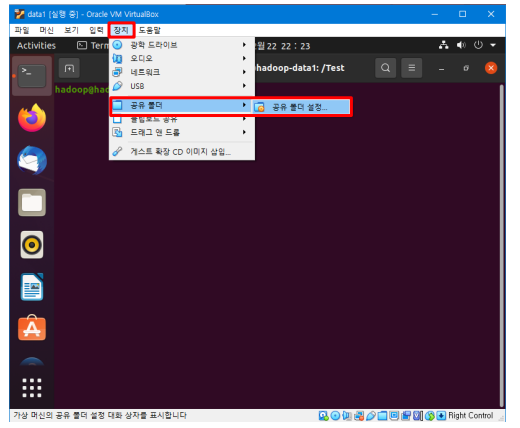This screenshot has height=428, width=520.
Task: Launch Thunderbird mail from the dock
Action: 32,160
